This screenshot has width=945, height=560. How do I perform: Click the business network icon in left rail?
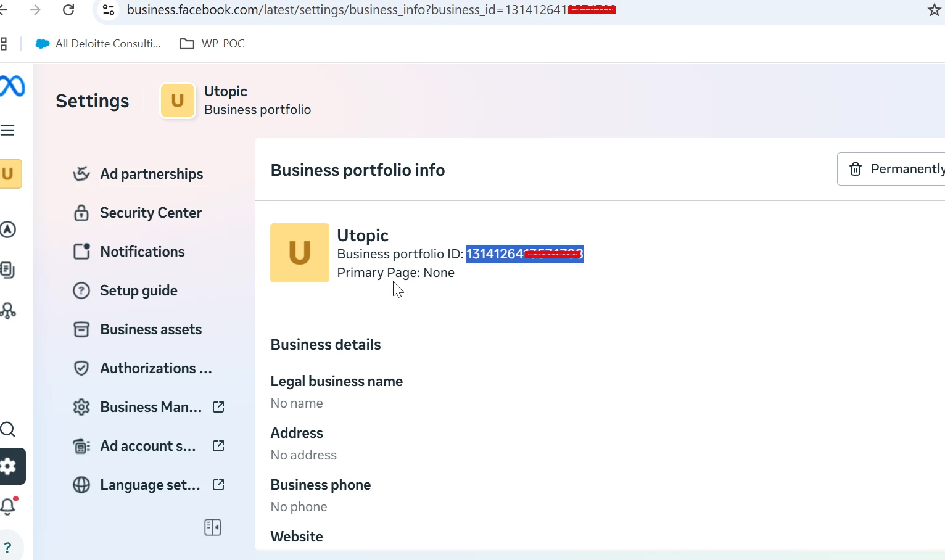click(x=8, y=310)
